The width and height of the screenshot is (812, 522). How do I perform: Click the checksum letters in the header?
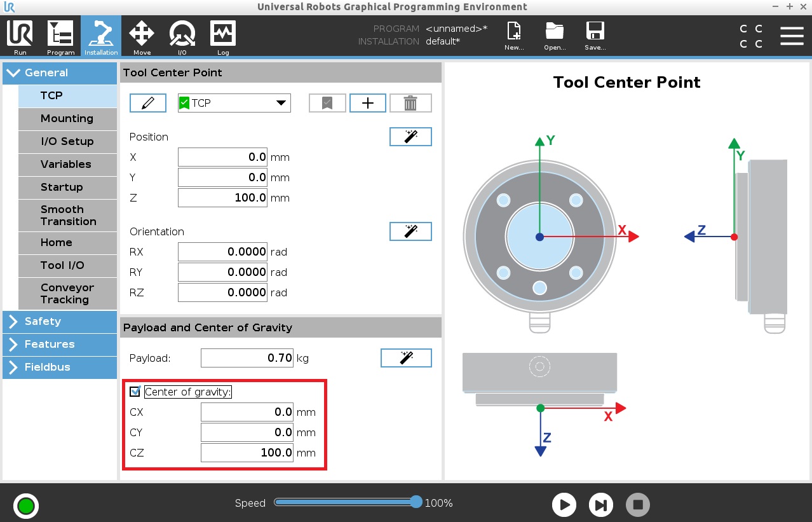751,36
